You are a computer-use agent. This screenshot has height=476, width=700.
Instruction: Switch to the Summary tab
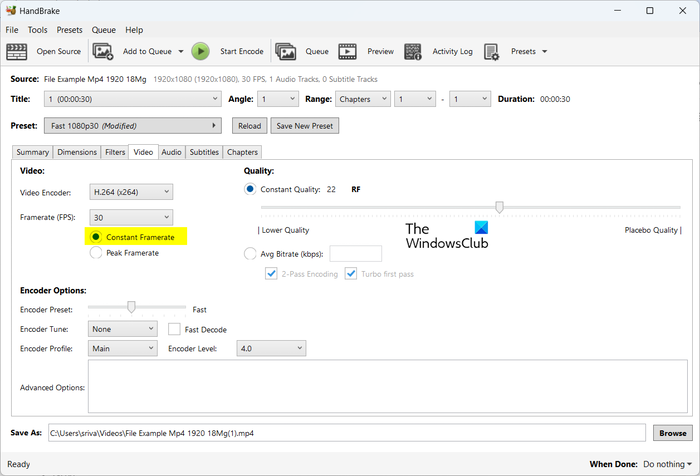33,152
